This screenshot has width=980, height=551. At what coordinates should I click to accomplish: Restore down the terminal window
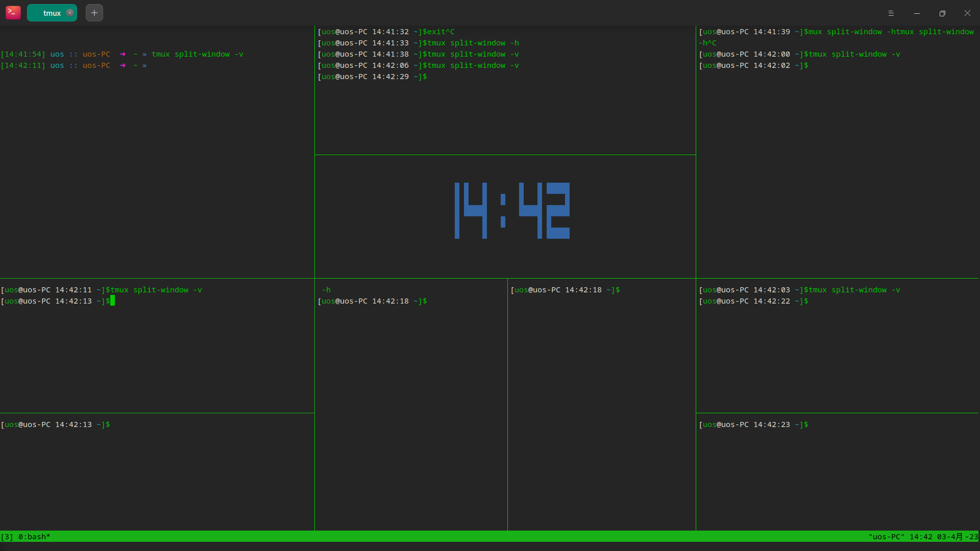(942, 13)
